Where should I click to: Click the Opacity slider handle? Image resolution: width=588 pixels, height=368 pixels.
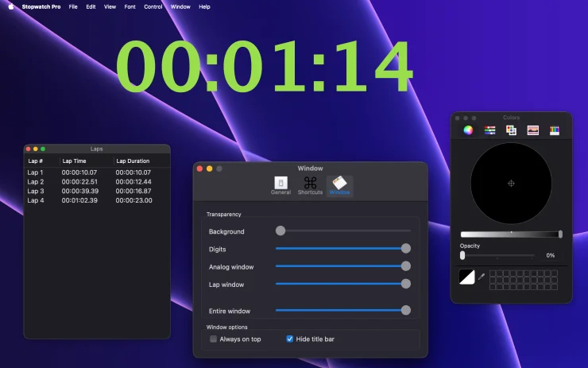(462, 255)
